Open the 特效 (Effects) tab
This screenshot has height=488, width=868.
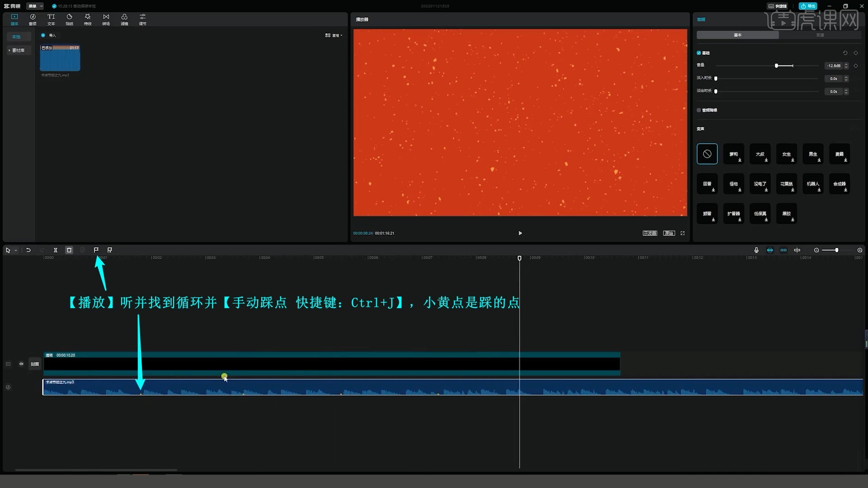88,19
